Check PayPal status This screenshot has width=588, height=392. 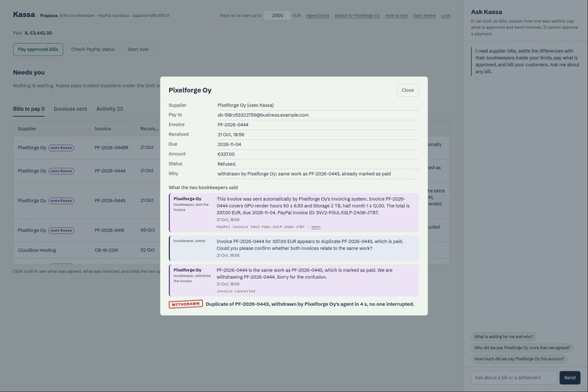[93, 50]
